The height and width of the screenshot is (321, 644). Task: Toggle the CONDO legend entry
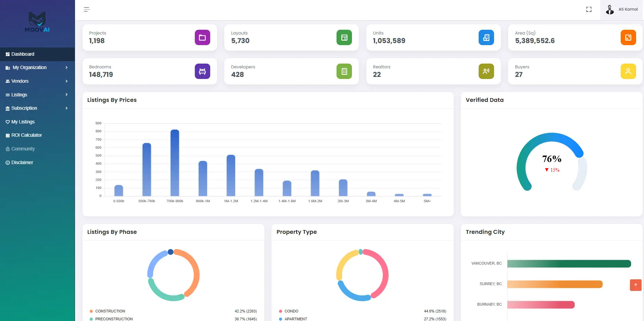(x=291, y=311)
